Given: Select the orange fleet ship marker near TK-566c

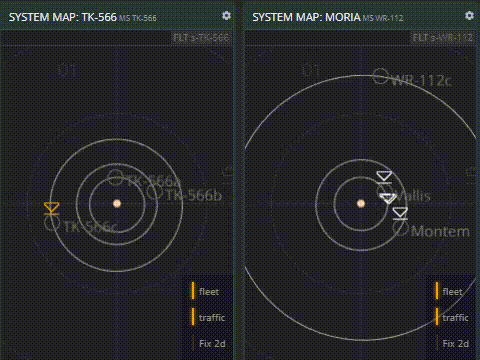Looking at the screenshot, I should click(52, 209).
